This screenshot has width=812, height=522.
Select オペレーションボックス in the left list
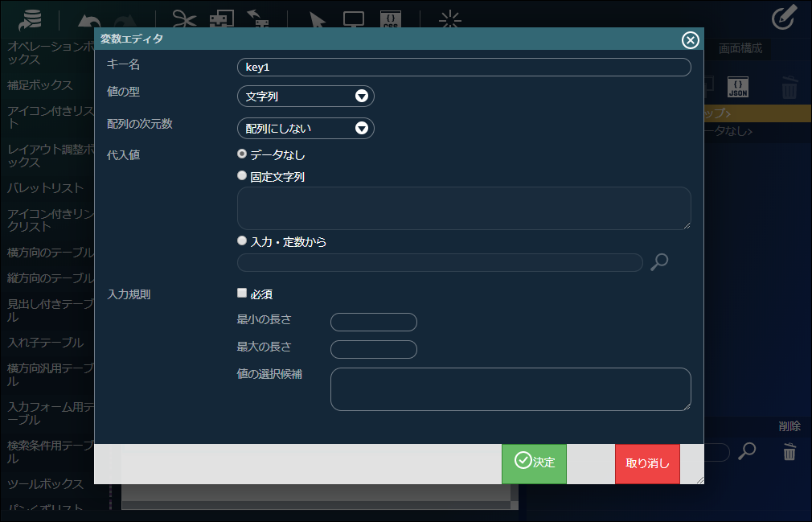(x=51, y=53)
